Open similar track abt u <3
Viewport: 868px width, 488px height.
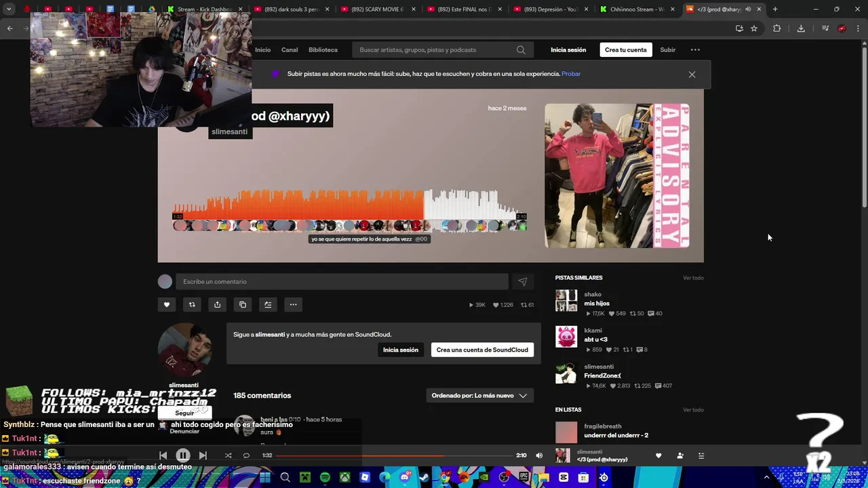click(595, 340)
